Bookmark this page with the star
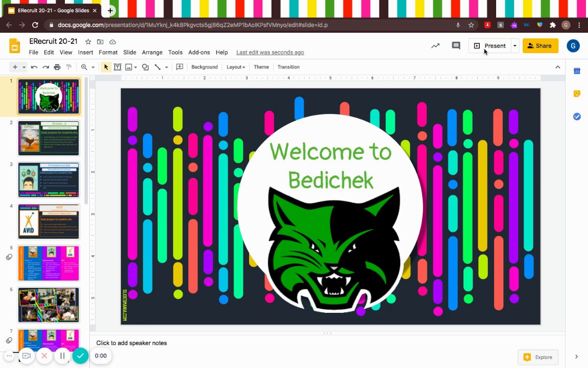 [x=471, y=25]
